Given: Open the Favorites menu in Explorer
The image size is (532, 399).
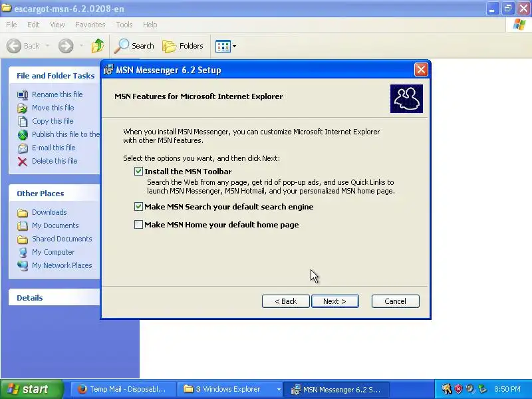Looking at the screenshot, I should point(90,25).
